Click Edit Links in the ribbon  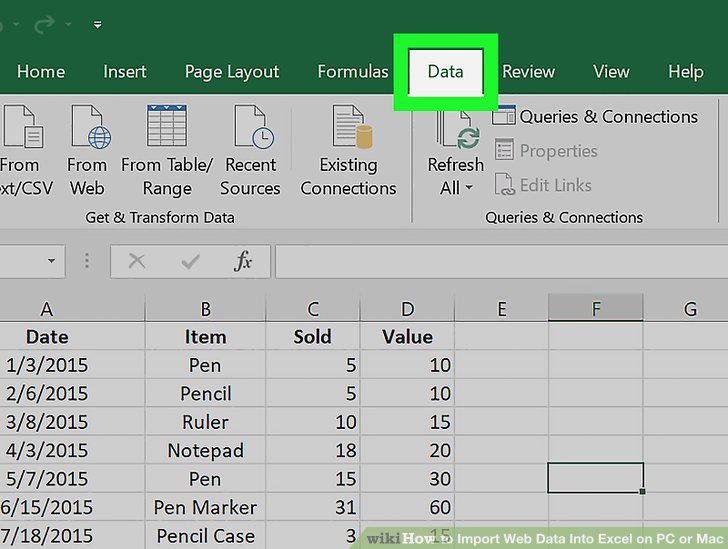pos(542,185)
